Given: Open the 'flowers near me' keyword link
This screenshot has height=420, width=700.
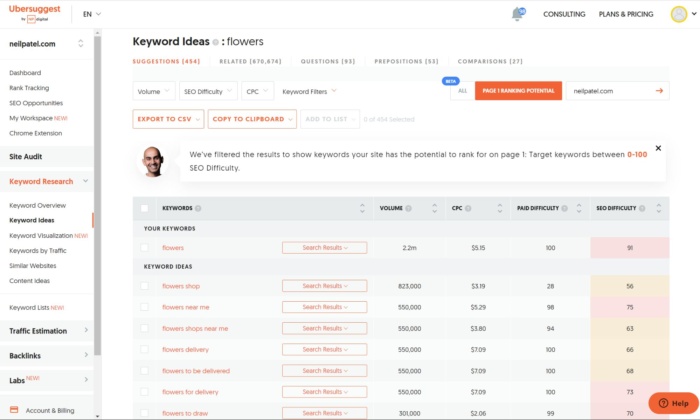Looking at the screenshot, I should (x=186, y=307).
